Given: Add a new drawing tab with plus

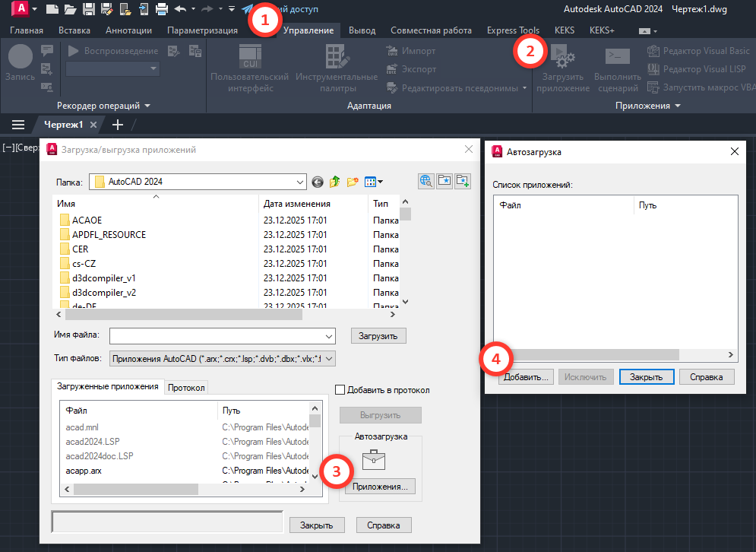Looking at the screenshot, I should (x=118, y=125).
